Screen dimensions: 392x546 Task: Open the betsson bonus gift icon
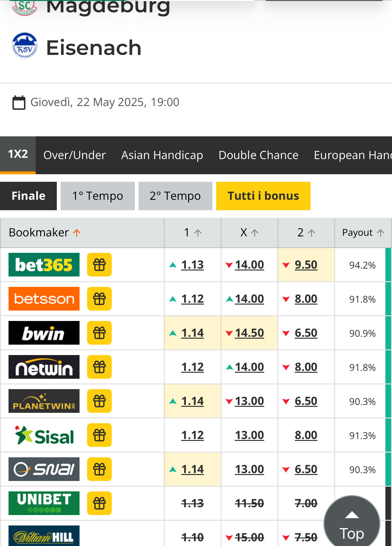pyautogui.click(x=99, y=299)
